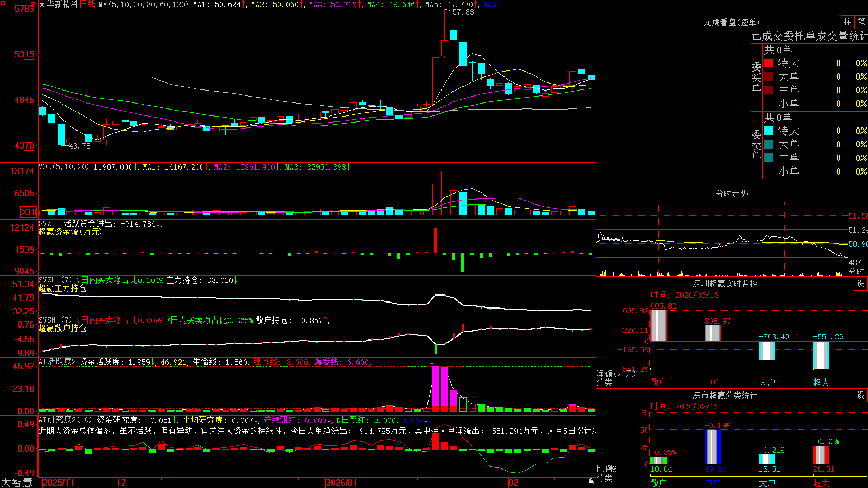Click the 委买单 section label
This screenshot has width=868, height=488.
click(756, 78)
